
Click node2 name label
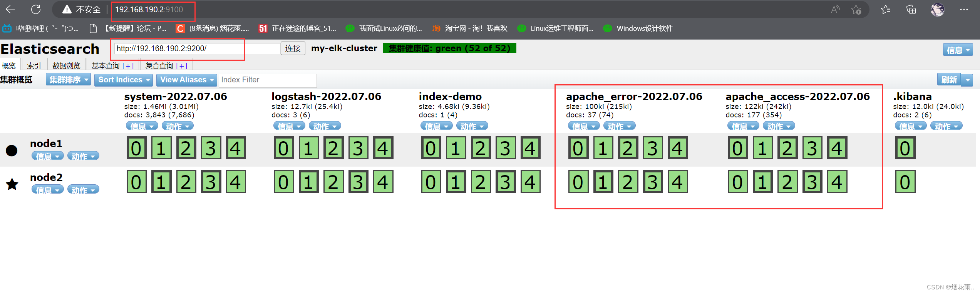point(46,177)
